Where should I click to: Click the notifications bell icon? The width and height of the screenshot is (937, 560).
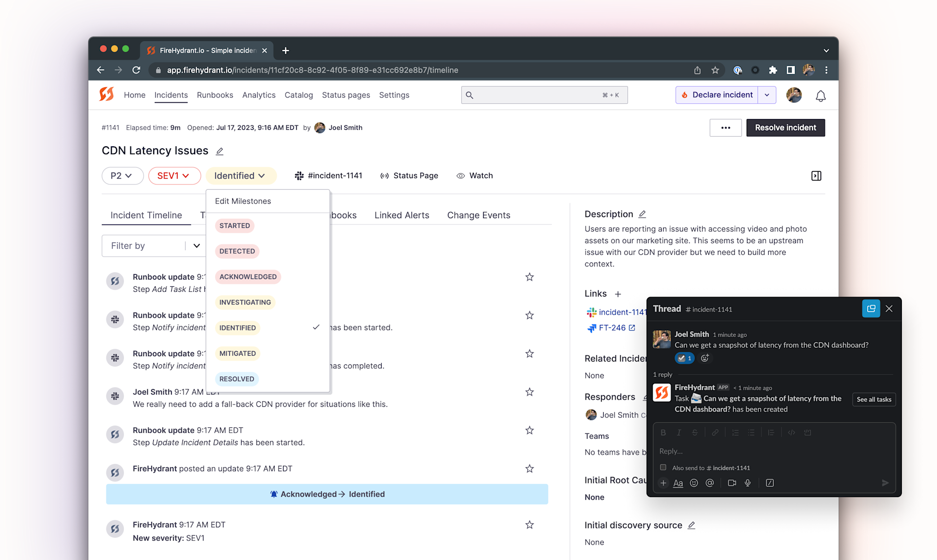[820, 96]
